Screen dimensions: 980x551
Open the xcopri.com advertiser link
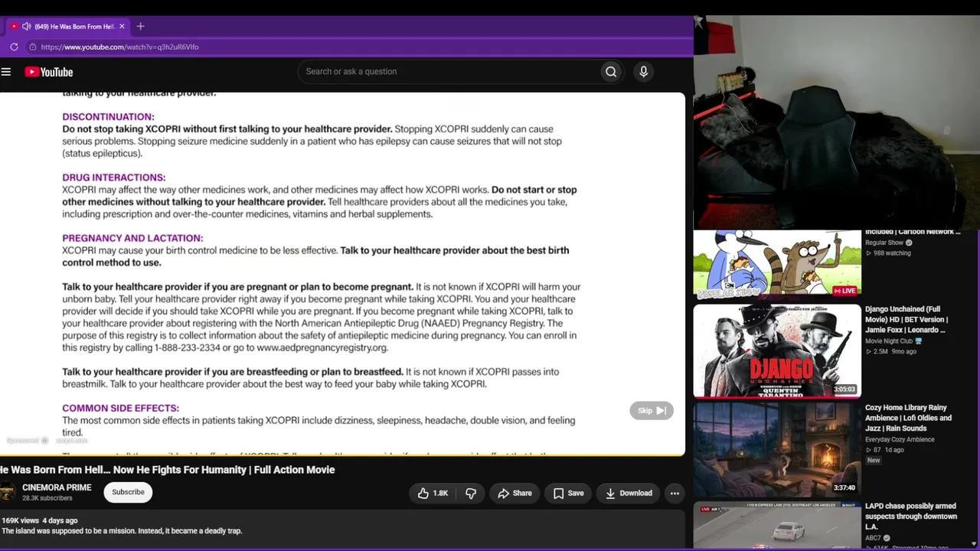click(71, 441)
